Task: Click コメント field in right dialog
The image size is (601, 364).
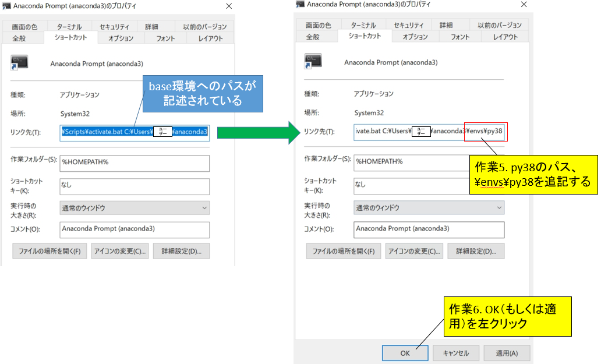Action: (429, 229)
